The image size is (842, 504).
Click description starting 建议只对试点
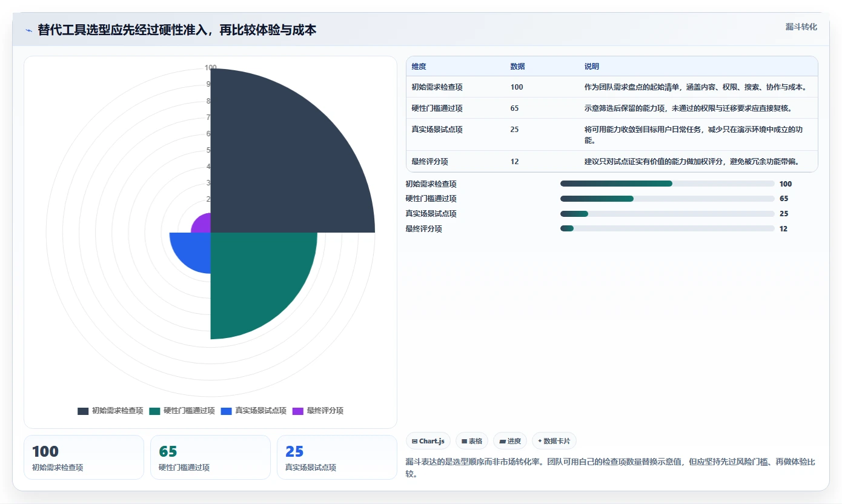coord(692,162)
